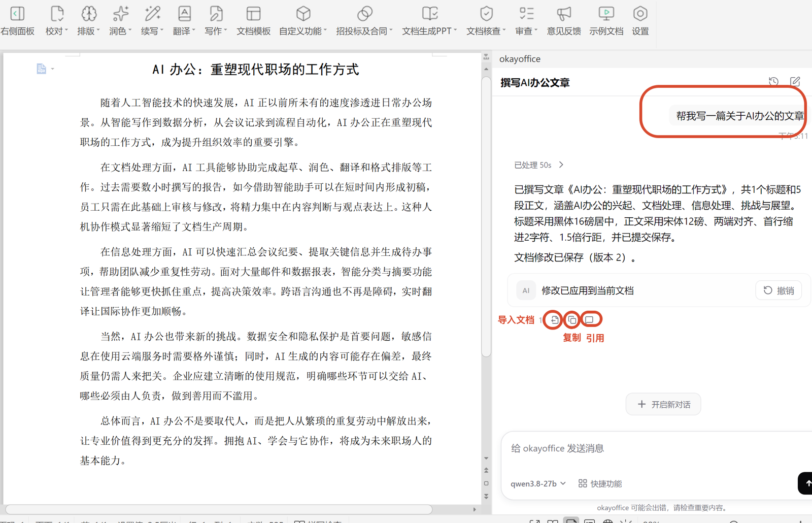Click the import-to-document icon under the reply

pyautogui.click(x=554, y=320)
